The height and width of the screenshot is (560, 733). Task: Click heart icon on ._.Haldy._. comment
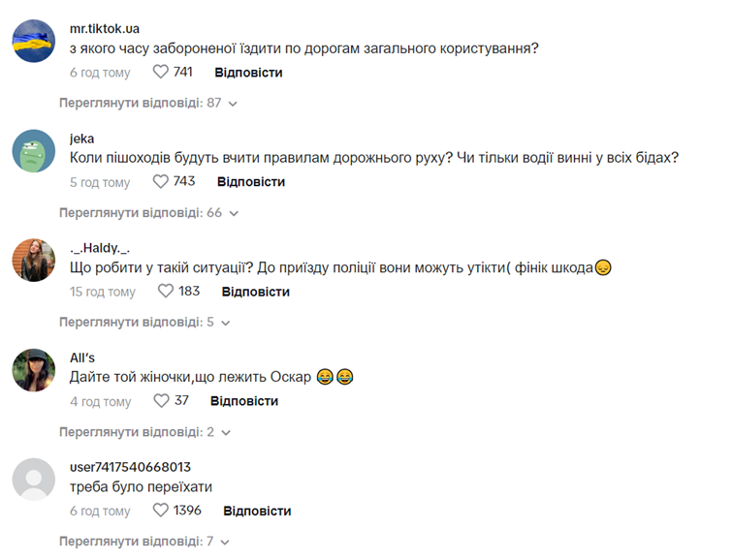pos(166,291)
